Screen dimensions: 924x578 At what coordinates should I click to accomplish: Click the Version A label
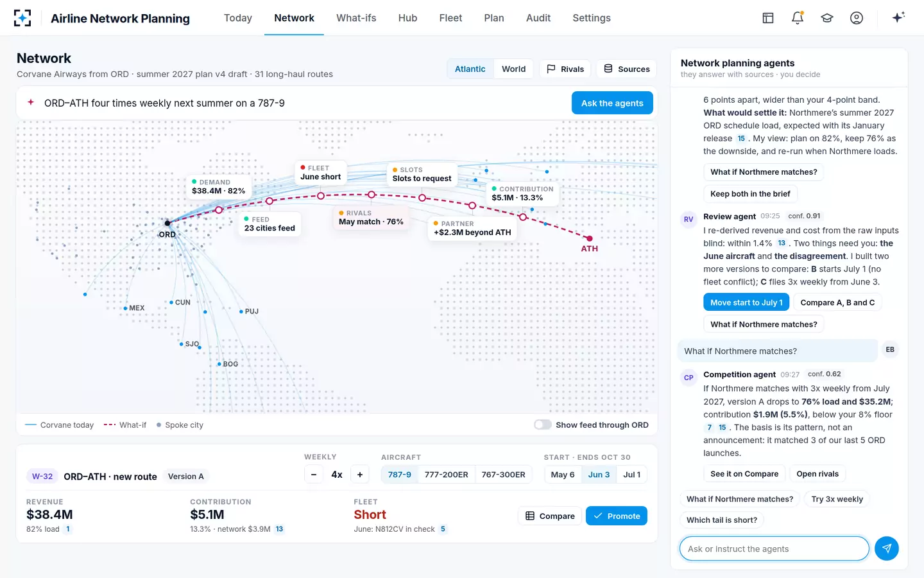(185, 477)
